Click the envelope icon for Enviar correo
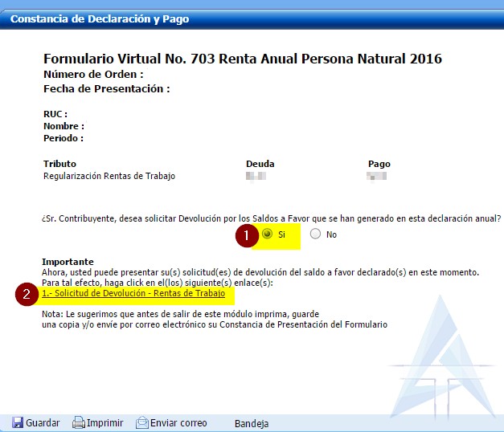 pos(141,423)
